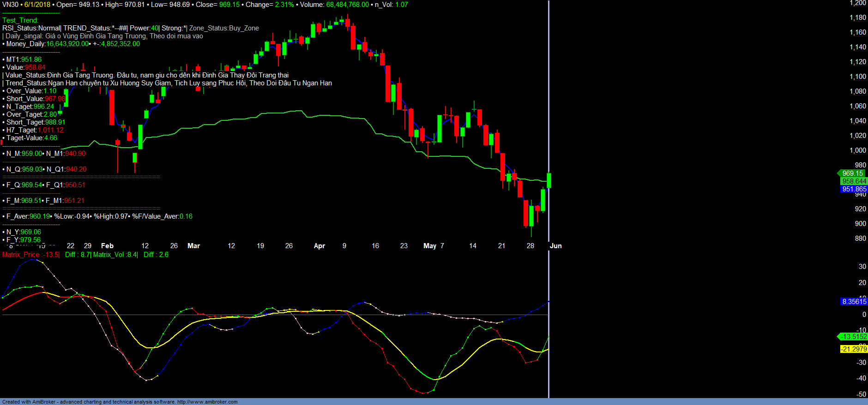
Task: Click the green 958.644 price axis label
Action: pyautogui.click(x=854, y=181)
